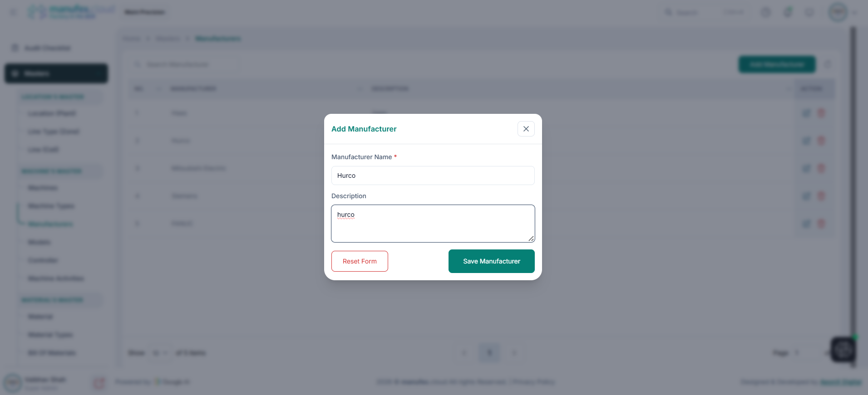Open the floating chat widget icon
Viewport: 868px width, 395px height.
point(843,349)
